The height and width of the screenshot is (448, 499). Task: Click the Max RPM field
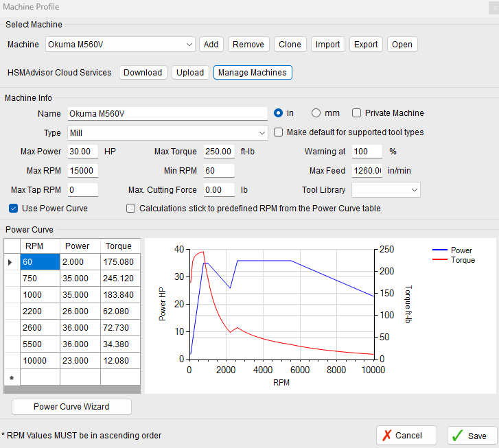click(83, 171)
